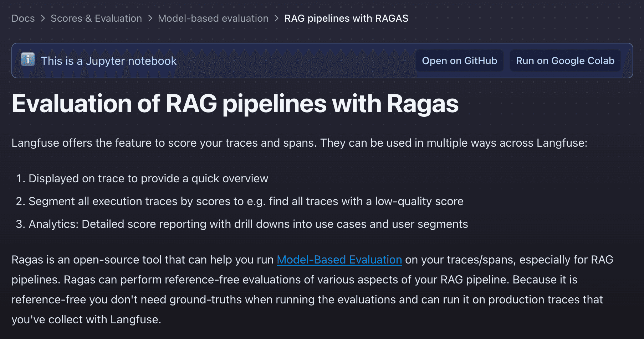Open Scores & Evaluation breadcrumb link
The height and width of the screenshot is (339, 644).
(96, 18)
